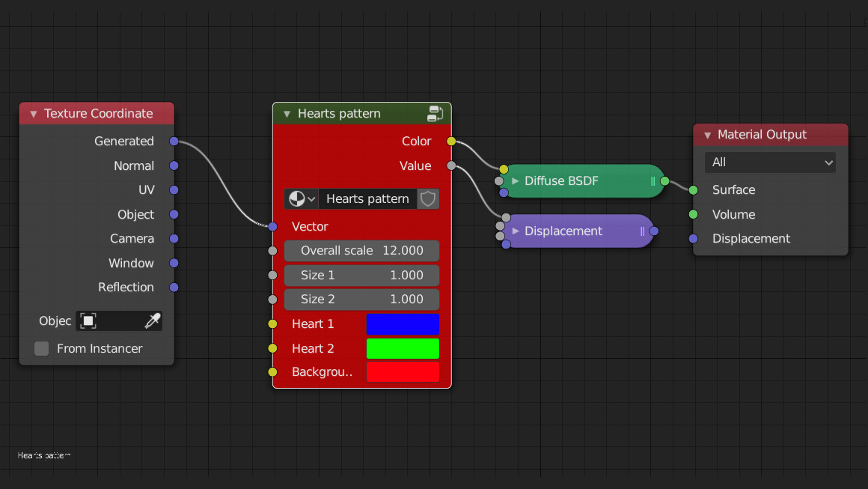
Task: Click the yellow Color output socket
Action: tap(450, 141)
